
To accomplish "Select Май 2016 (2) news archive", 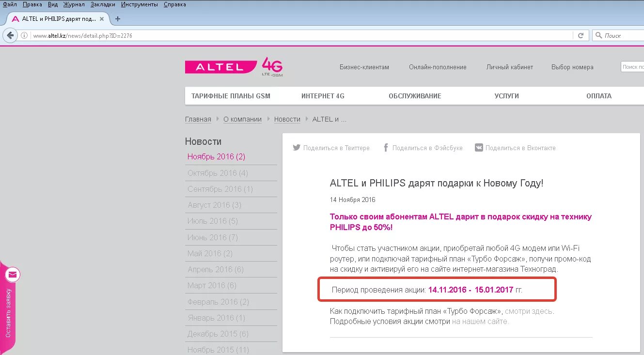I will click(x=210, y=253).
